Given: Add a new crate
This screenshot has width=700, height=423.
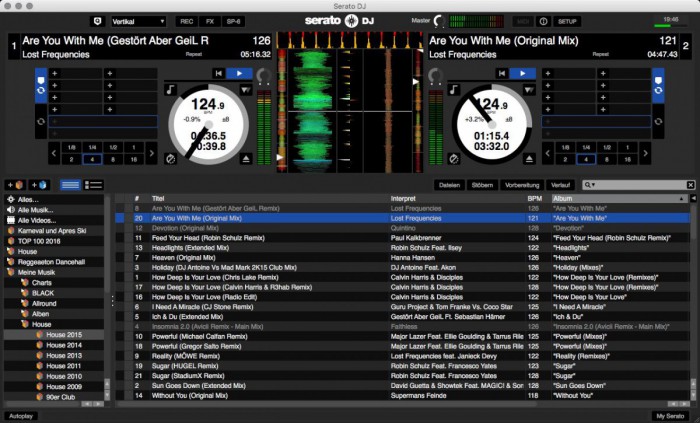Looking at the screenshot, I should pyautogui.click(x=15, y=185).
